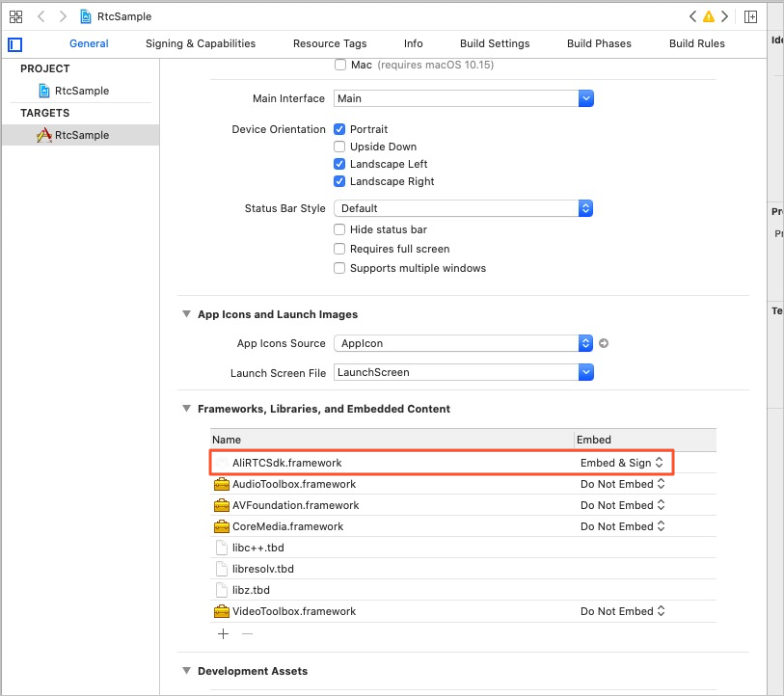Open the Main Interface dropdown

(x=464, y=98)
